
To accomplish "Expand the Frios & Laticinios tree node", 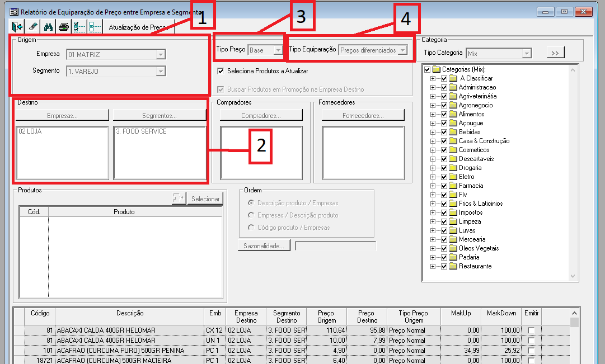I will point(433,204).
